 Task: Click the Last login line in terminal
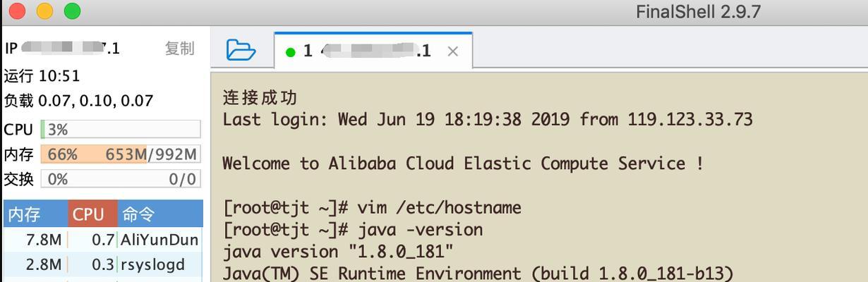[488, 120]
